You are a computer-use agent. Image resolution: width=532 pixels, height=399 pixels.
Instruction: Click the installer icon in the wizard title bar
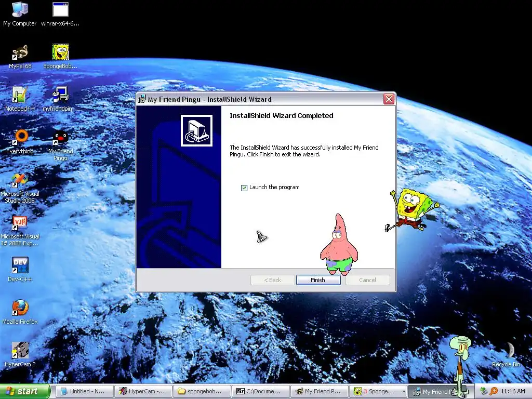142,99
